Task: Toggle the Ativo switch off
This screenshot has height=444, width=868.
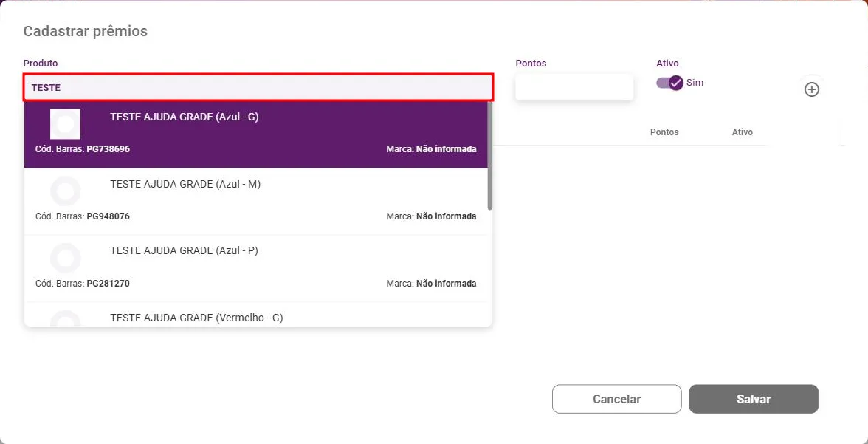Action: click(670, 83)
